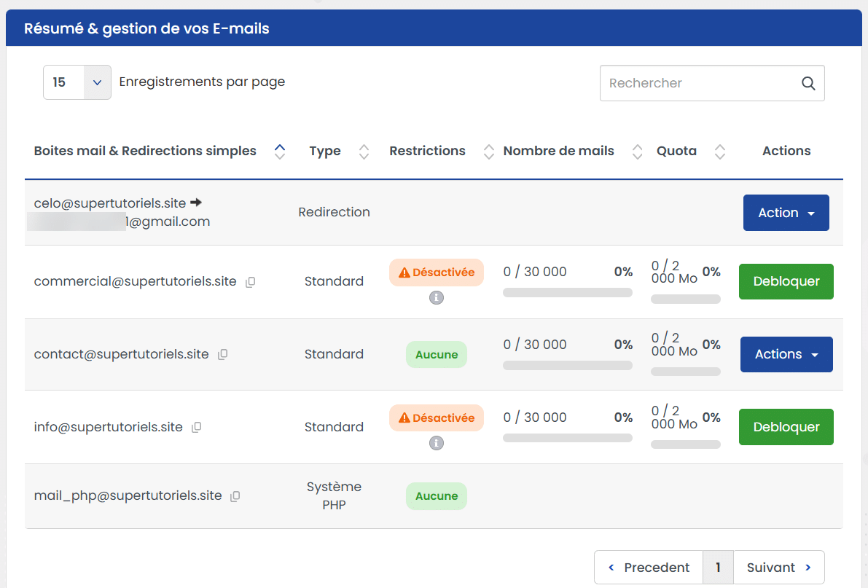The height and width of the screenshot is (588, 868).
Task: Go to Suivant page
Action: pos(779,568)
